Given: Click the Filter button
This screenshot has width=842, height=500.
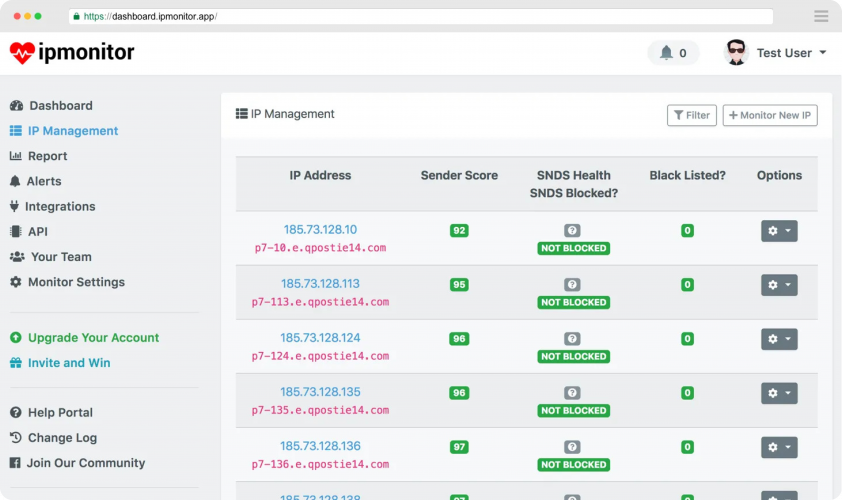Looking at the screenshot, I should coord(692,115).
